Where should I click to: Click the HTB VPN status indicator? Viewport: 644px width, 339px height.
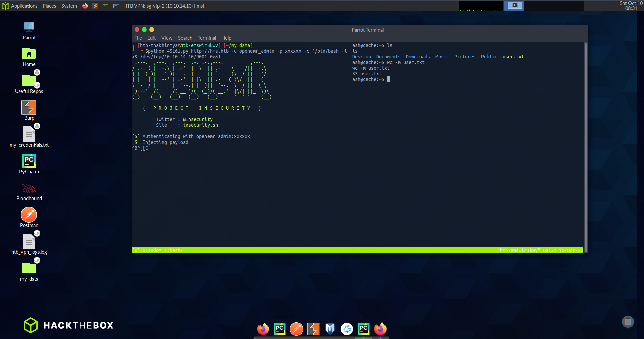tap(164, 6)
